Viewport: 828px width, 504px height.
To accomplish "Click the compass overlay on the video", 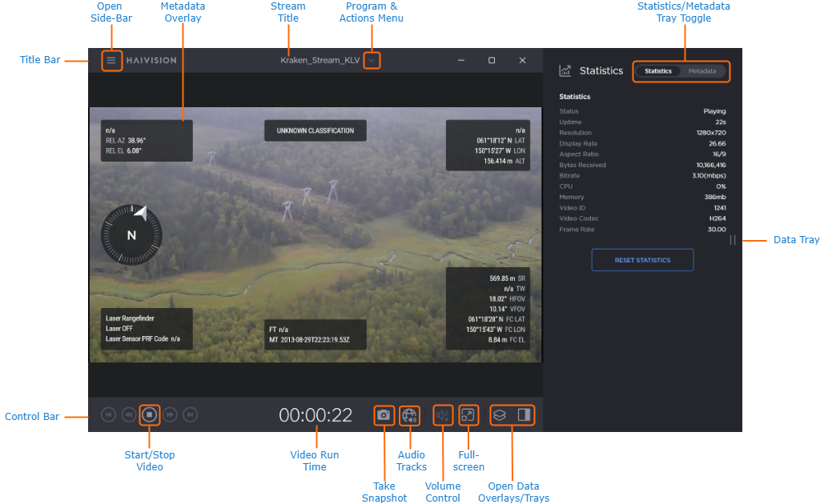I will tap(131, 234).
